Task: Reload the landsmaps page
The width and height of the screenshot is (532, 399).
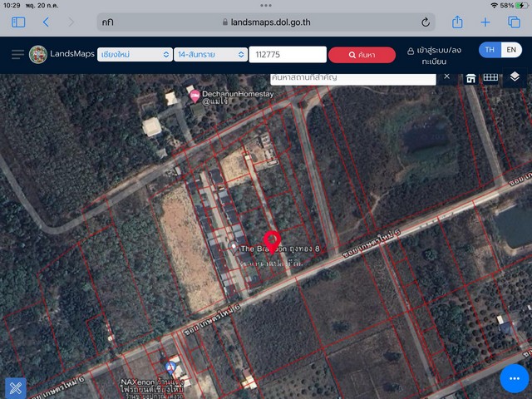Action: [x=426, y=22]
